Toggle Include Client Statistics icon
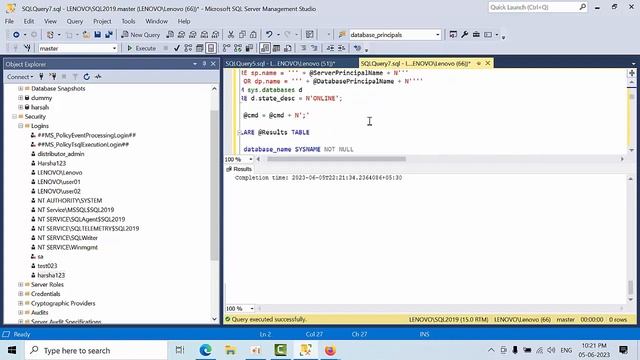640x360 pixels. (249, 48)
